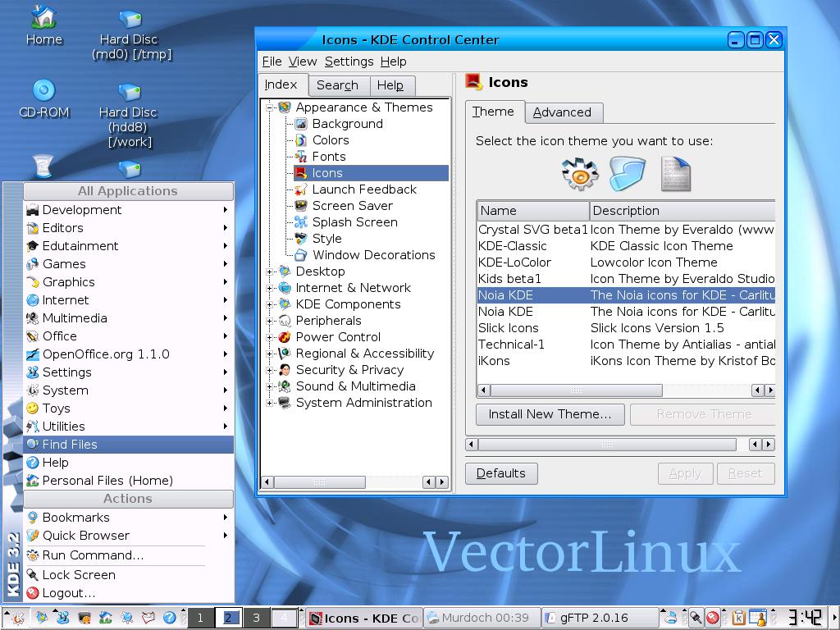Expand the Power Control tree node
The image size is (840, 630).
point(270,337)
